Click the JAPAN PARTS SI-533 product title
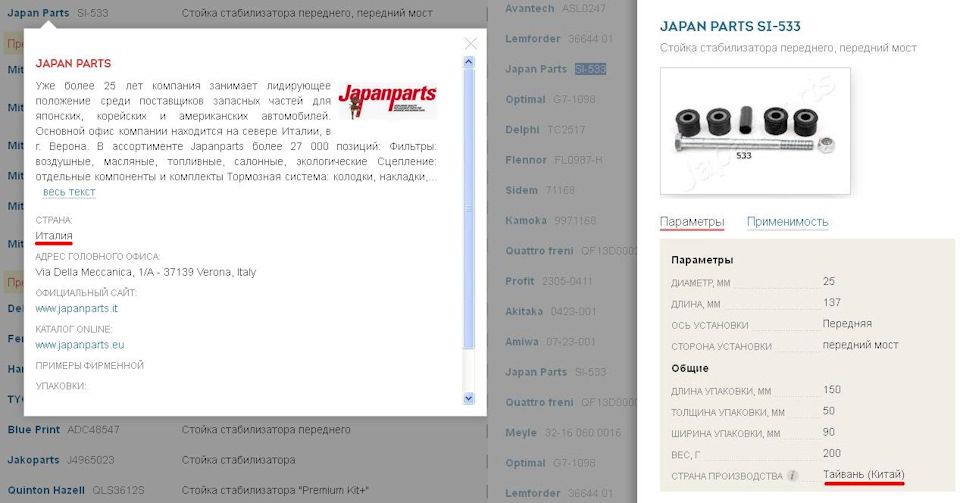 pos(730,26)
